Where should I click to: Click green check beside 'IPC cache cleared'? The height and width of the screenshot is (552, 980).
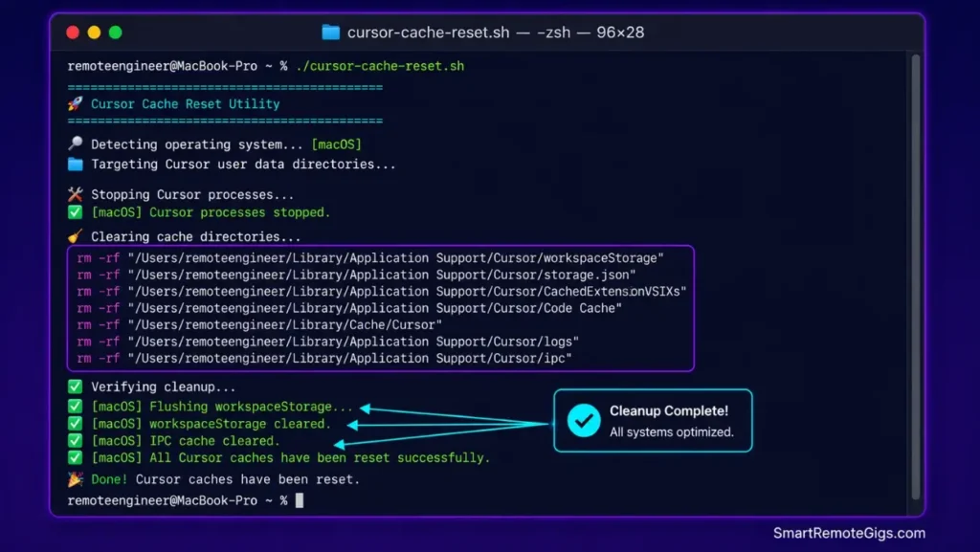tap(75, 440)
